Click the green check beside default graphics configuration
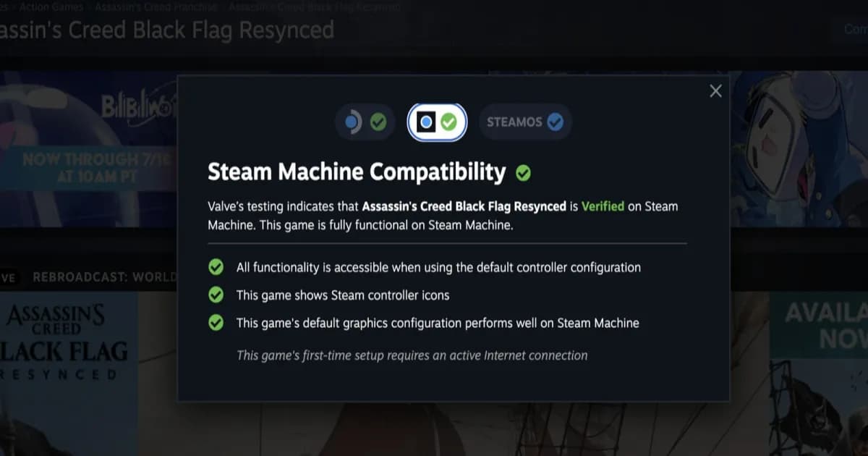 (x=216, y=323)
